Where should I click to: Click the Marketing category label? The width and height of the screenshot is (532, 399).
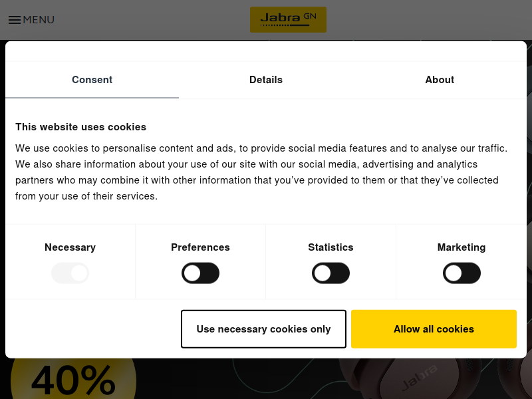click(x=462, y=247)
